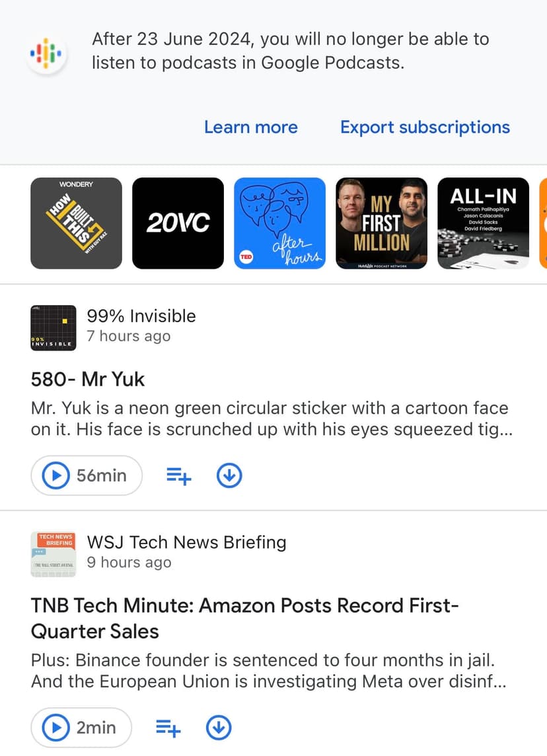
Task: Select the After Hours TED podcast
Action: point(280,223)
